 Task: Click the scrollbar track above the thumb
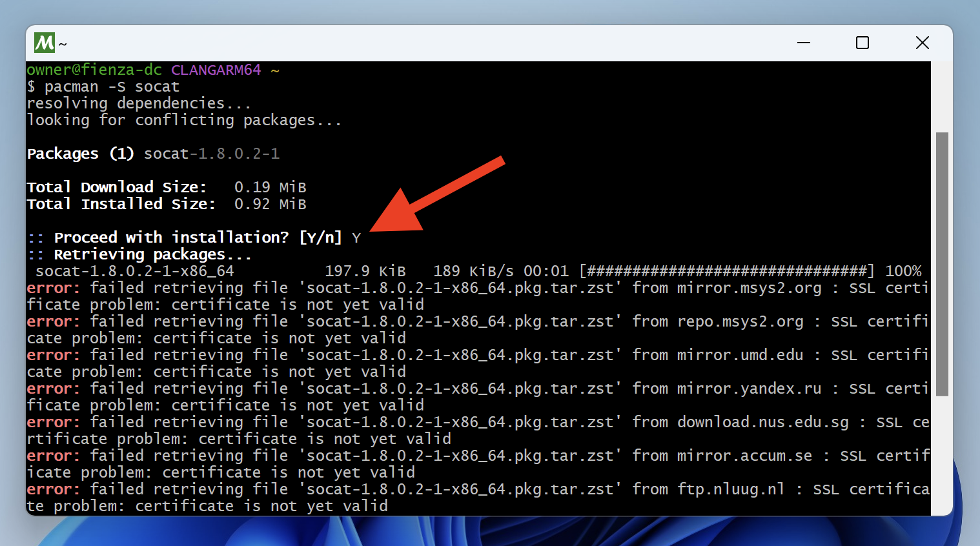[x=942, y=97]
